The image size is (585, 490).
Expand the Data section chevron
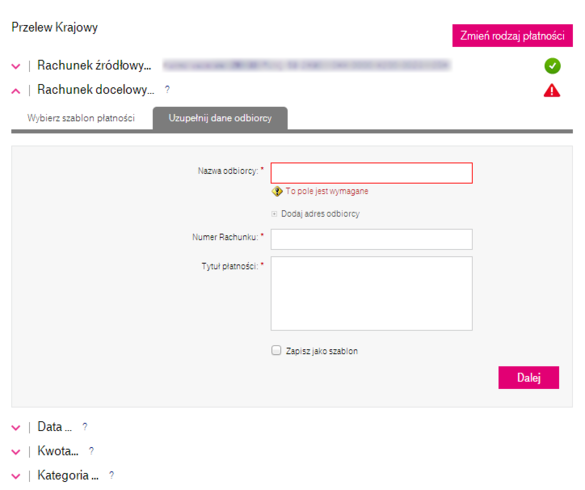click(16, 428)
